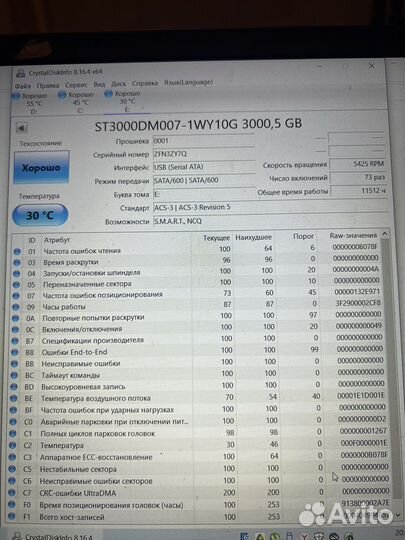The width and height of the screenshot is (405, 540).
Task: Click the Атрибут column header
Action: coord(57,240)
